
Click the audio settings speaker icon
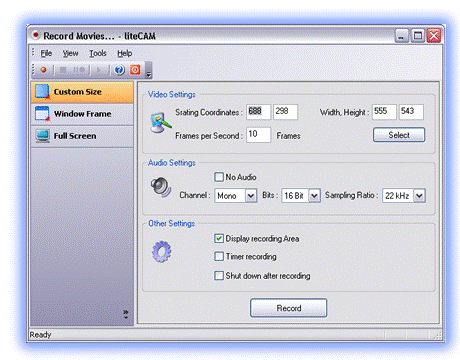tap(161, 187)
